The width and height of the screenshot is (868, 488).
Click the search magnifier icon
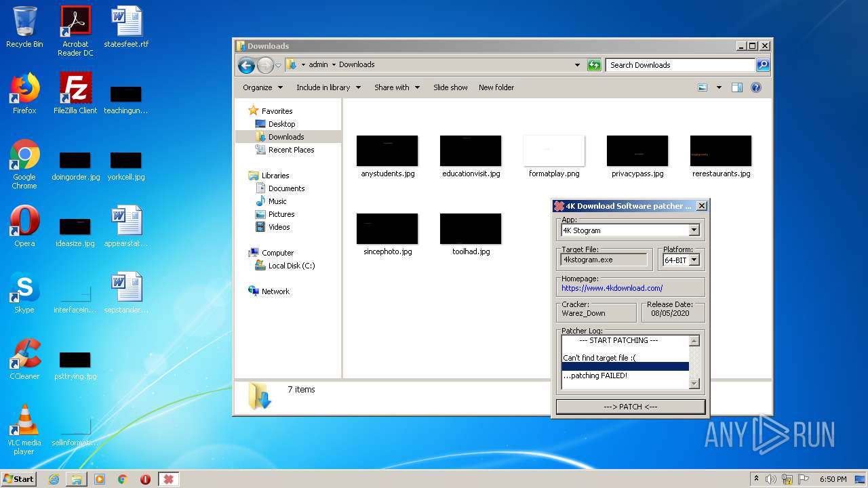[763, 65]
